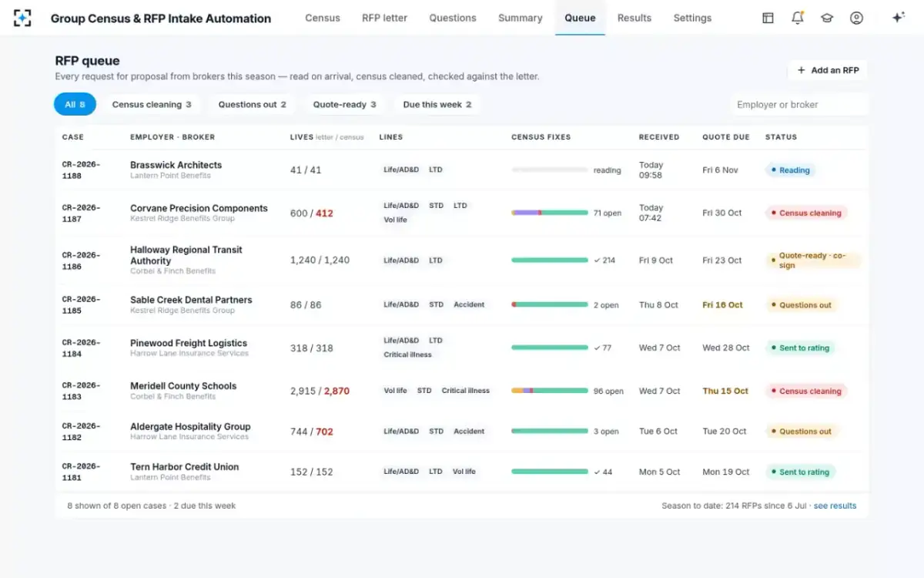Image resolution: width=924 pixels, height=578 pixels.
Task: Switch to the RFP letter tab
Action: pos(385,18)
